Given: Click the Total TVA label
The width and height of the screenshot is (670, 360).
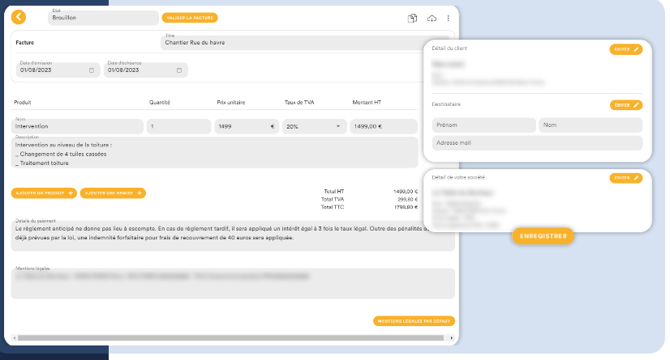Looking at the screenshot, I should (332, 199).
